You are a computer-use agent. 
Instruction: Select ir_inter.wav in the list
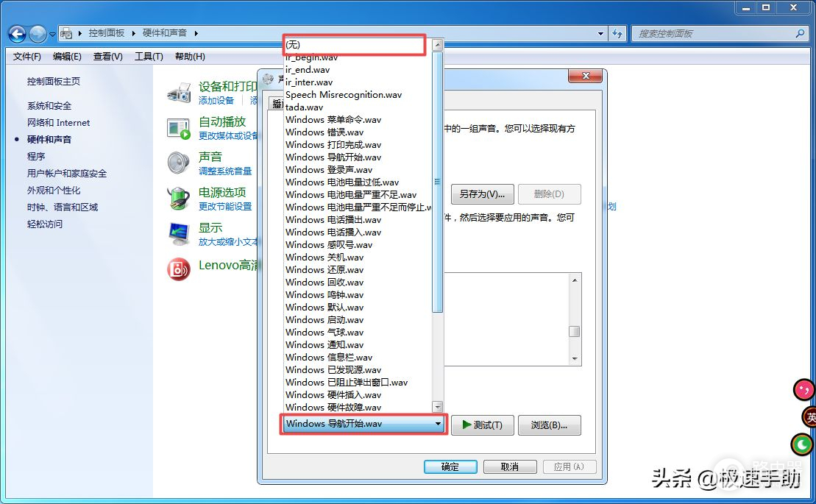tap(358, 82)
